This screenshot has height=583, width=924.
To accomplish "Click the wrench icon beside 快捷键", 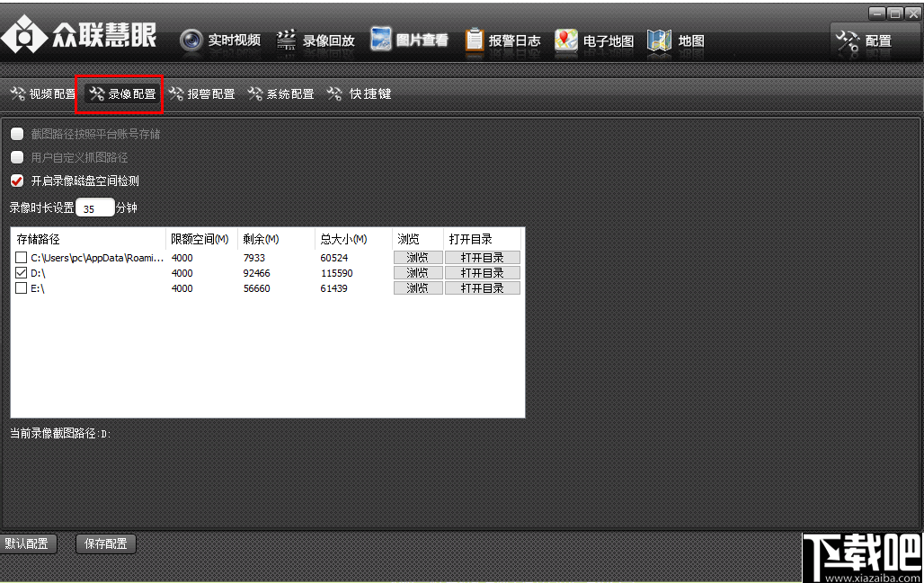I will (x=334, y=93).
